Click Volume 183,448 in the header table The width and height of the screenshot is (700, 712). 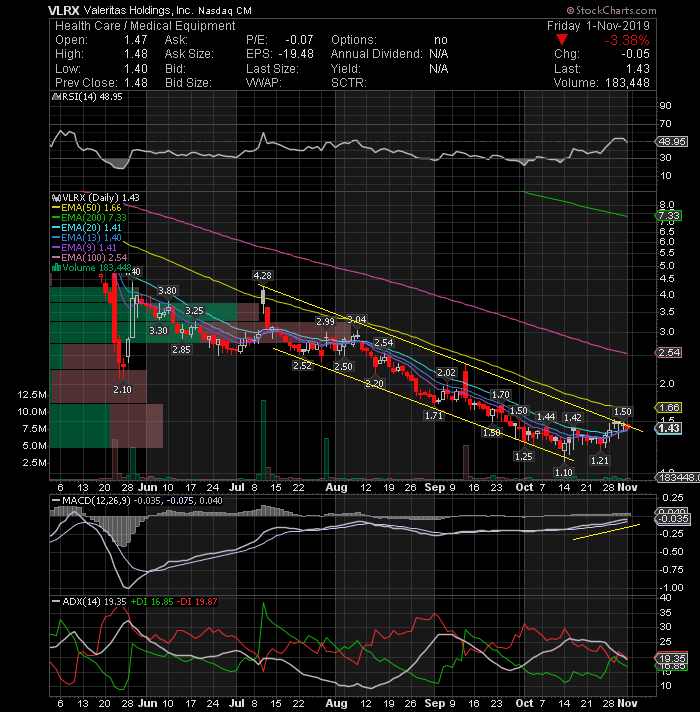pyautogui.click(x=601, y=83)
